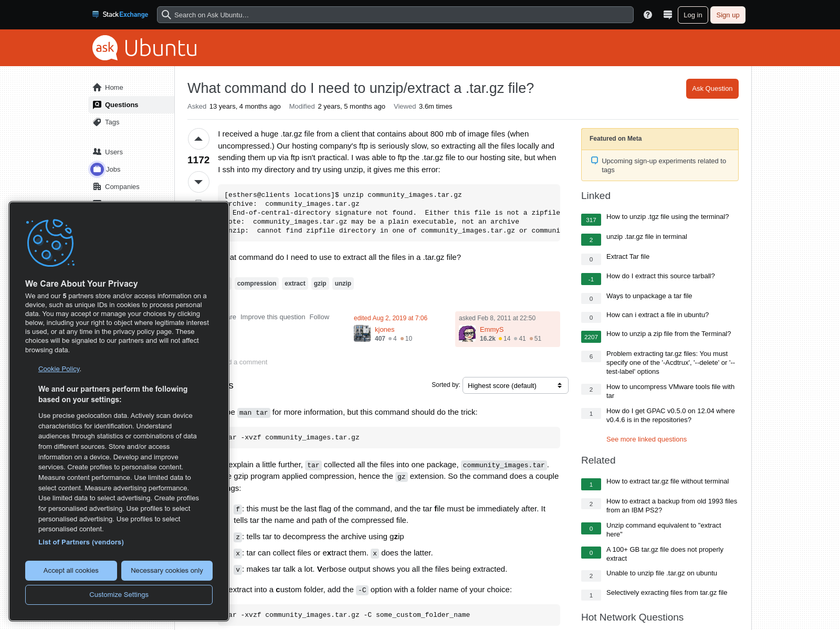Click EmmyS user avatar

[467, 333]
